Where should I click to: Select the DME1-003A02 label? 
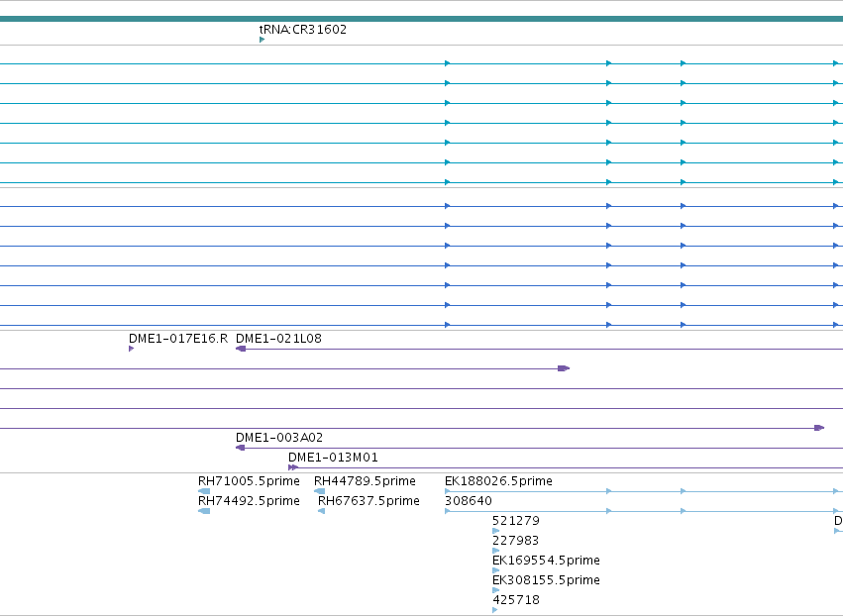(x=279, y=437)
